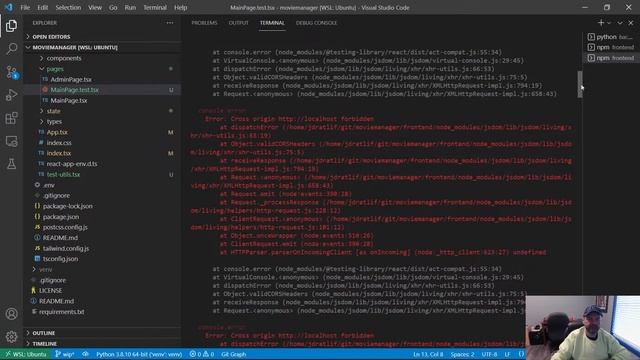Open index.css file
The width and height of the screenshot is (640, 360).
(102, 143)
